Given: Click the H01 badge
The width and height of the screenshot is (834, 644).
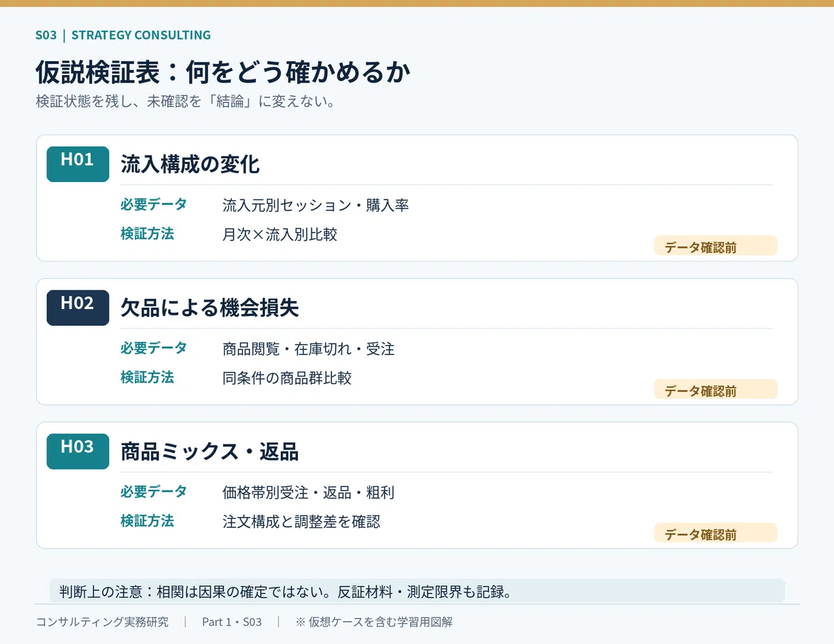Looking at the screenshot, I should [x=78, y=164].
